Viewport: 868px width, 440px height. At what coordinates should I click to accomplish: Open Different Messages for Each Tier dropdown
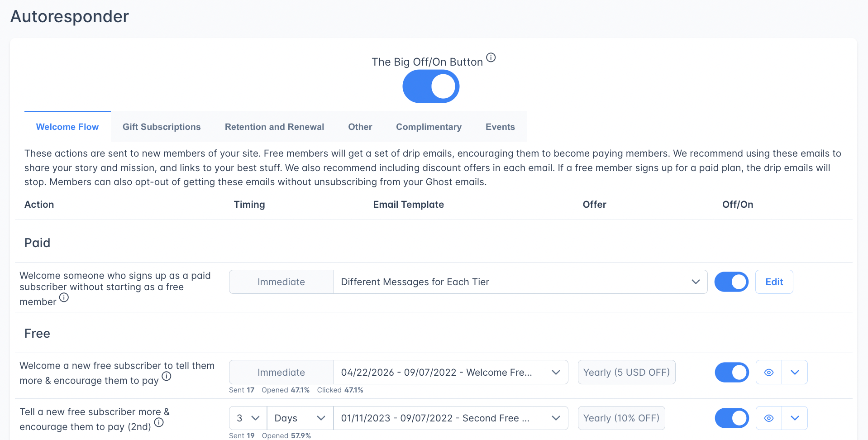point(520,282)
